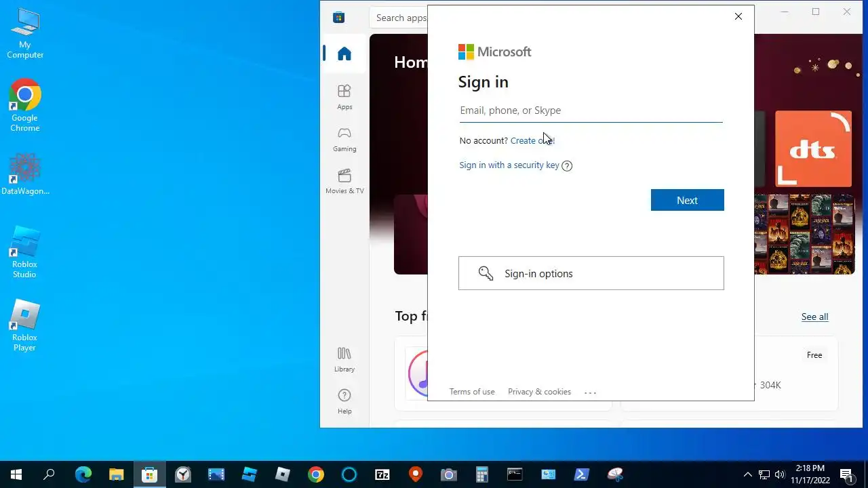This screenshot has width=868, height=488.
Task: Close the Microsoft sign-in dialog
Action: 738,16
